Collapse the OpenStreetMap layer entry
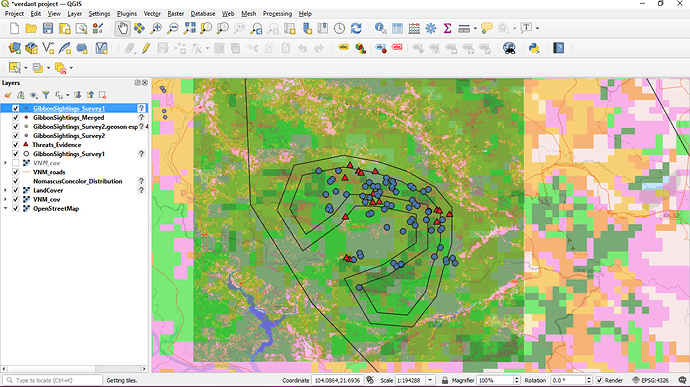The width and height of the screenshot is (690, 387). [5, 209]
